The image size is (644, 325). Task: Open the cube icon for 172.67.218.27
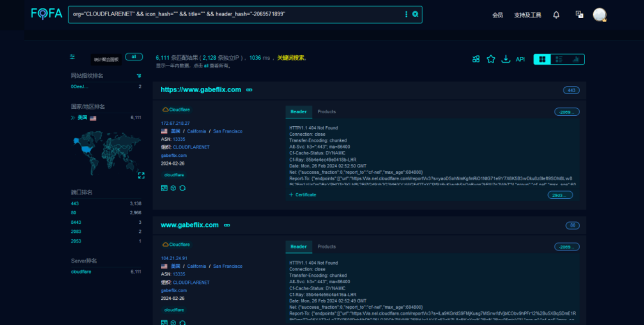tap(173, 188)
